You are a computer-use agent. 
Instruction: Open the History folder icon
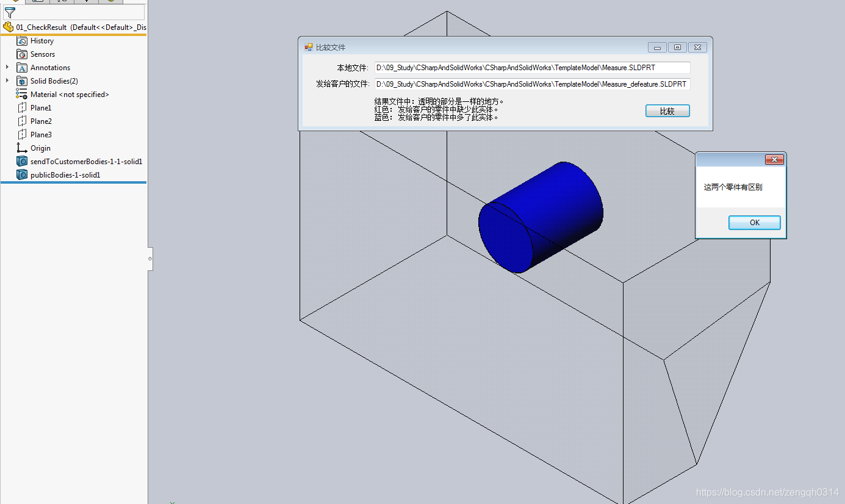[22, 41]
